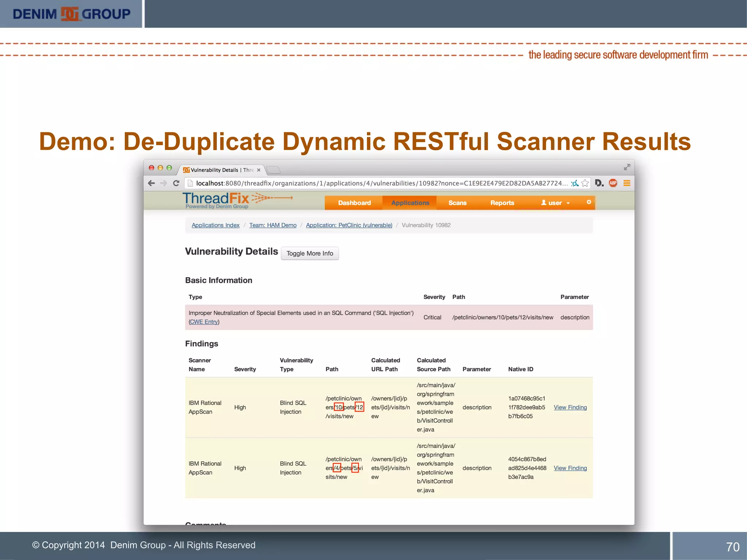This screenshot has width=747, height=560.
Task: Expand the user dropdown menu
Action: [x=555, y=203]
